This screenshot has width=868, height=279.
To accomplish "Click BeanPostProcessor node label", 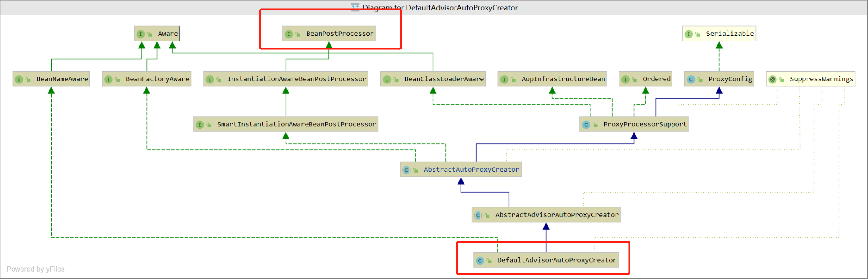I will point(340,34).
